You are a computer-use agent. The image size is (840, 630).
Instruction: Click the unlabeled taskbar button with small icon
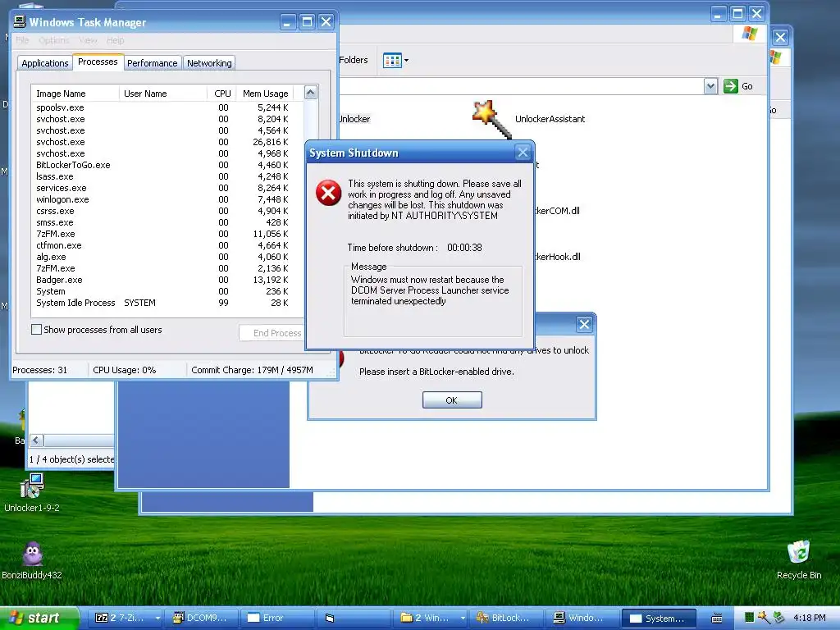[x=353, y=618]
